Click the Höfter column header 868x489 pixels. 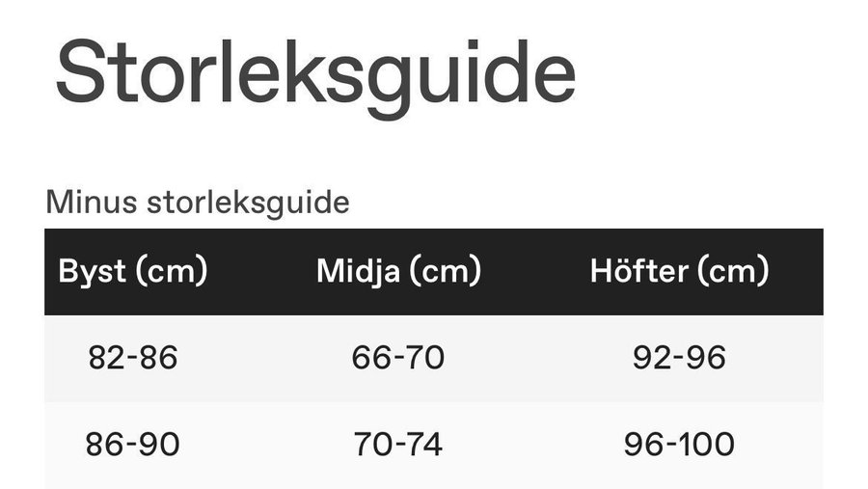click(x=679, y=272)
